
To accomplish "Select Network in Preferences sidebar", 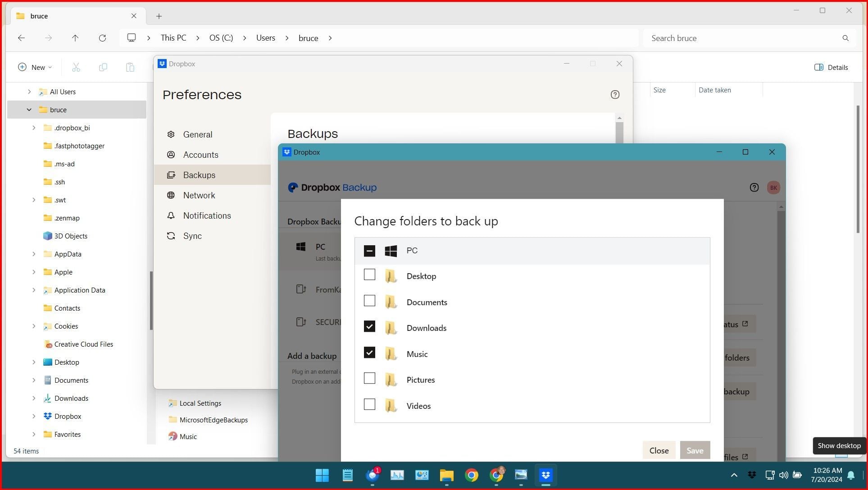I will pyautogui.click(x=212, y=195).
